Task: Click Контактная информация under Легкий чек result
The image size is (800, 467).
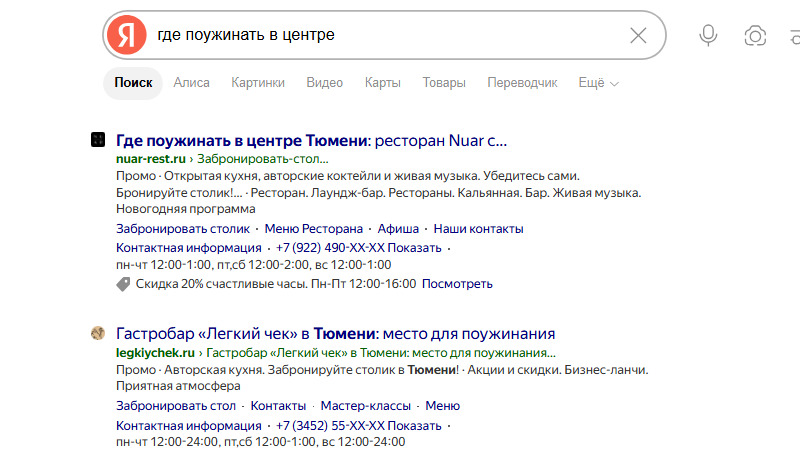Action: (188, 426)
